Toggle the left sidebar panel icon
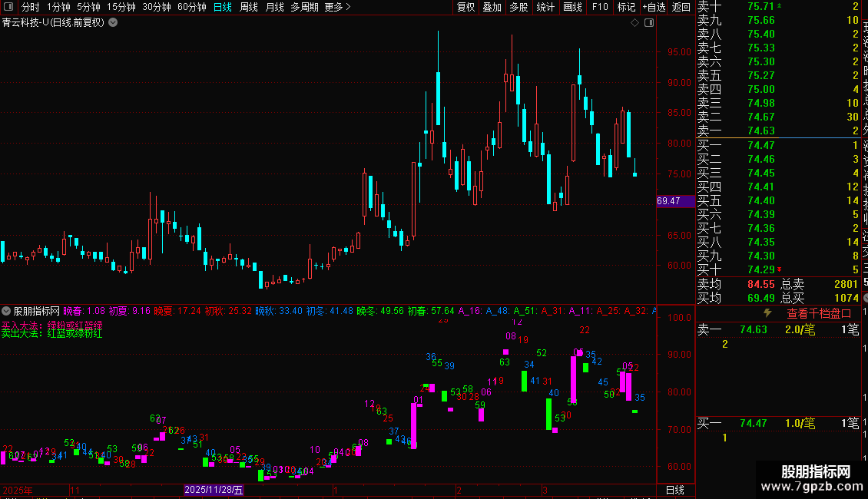The width and height of the screenshot is (868, 499). point(8,7)
